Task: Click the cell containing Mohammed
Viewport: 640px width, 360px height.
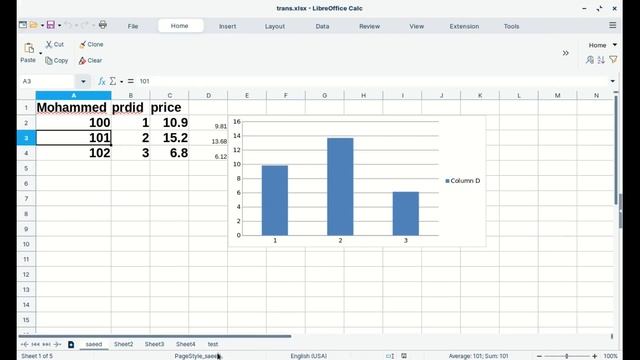Action: (73, 107)
